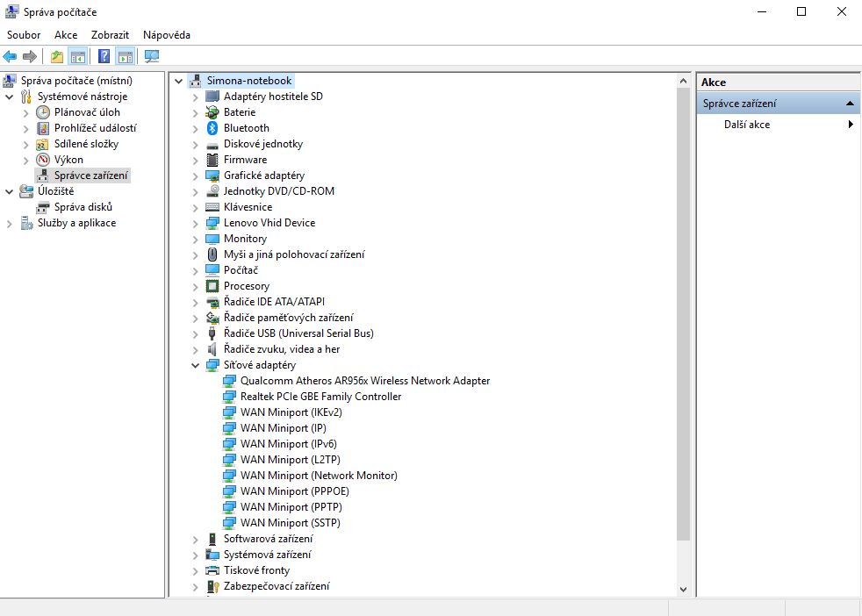Viewport: 862px width, 616px height.
Task: Click the device list scroll down arrow
Action: coord(684,590)
